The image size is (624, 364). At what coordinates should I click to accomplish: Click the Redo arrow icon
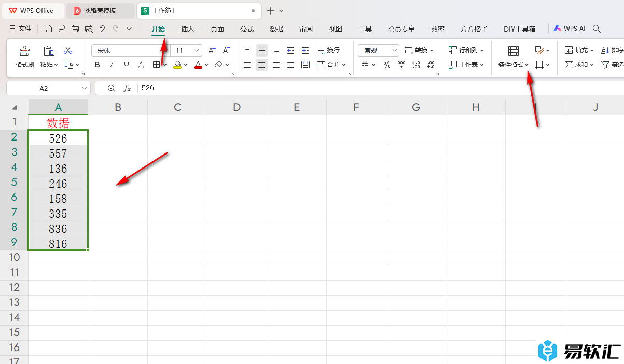coord(116,29)
